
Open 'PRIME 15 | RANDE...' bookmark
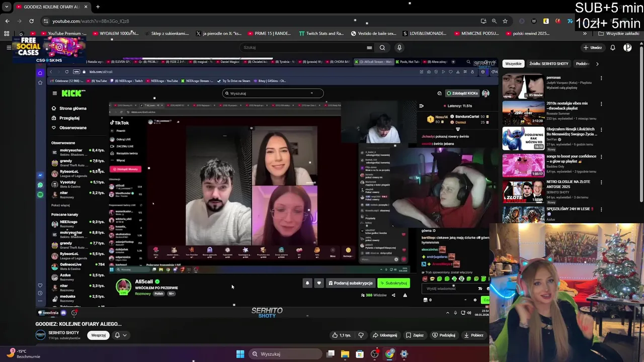[x=269, y=34]
